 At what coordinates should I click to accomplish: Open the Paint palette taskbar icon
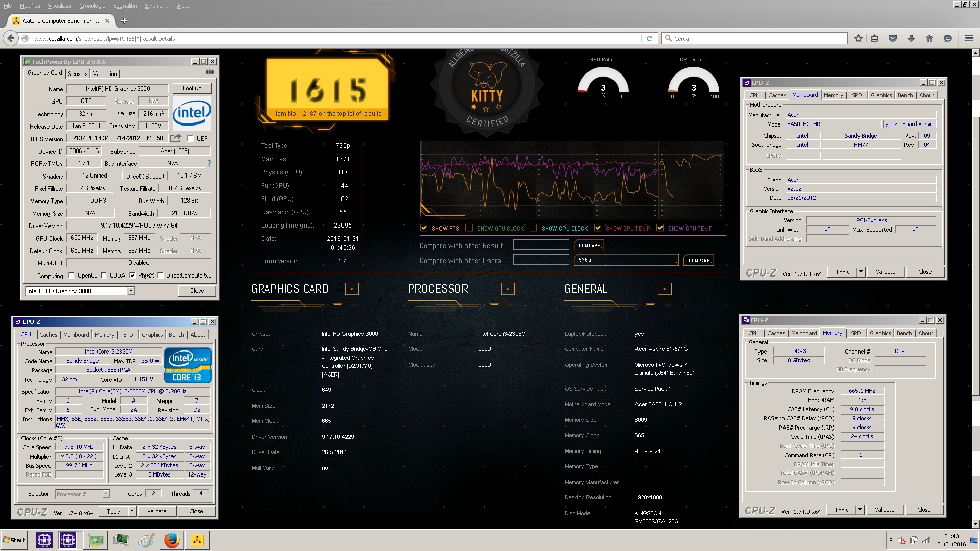pos(146,540)
